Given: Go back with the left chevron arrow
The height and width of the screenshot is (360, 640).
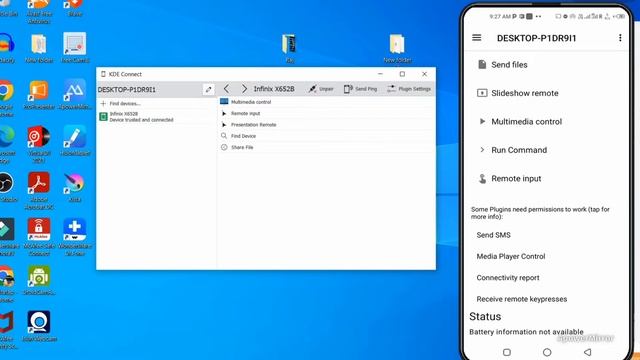Looking at the screenshot, I should (x=227, y=89).
